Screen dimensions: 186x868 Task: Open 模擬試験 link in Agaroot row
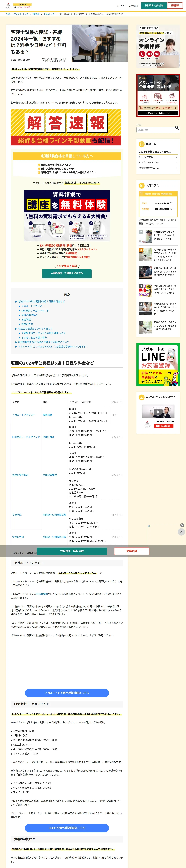(x=48, y=415)
